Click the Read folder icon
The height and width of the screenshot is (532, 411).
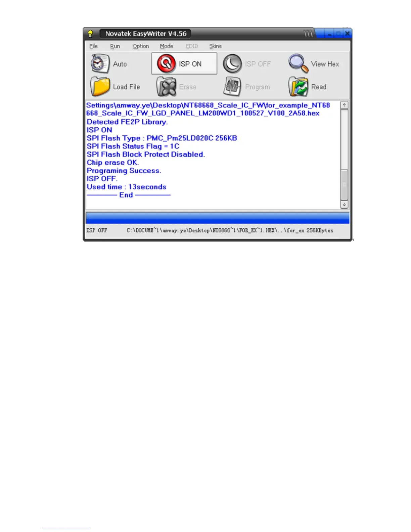pos(298,87)
